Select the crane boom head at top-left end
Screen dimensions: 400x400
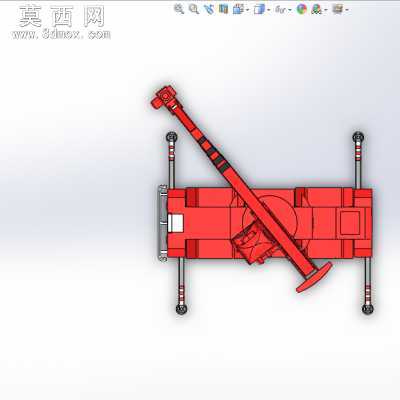pos(164,97)
